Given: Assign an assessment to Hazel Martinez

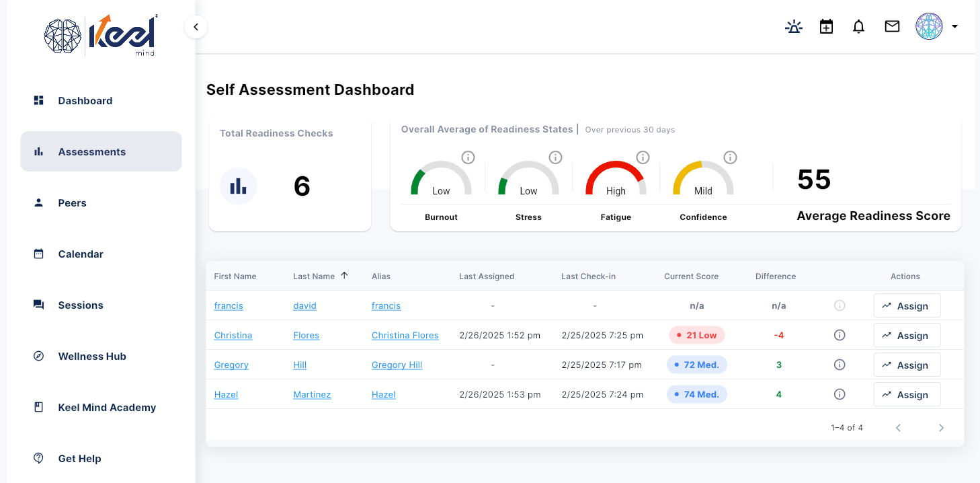Looking at the screenshot, I should (x=907, y=394).
